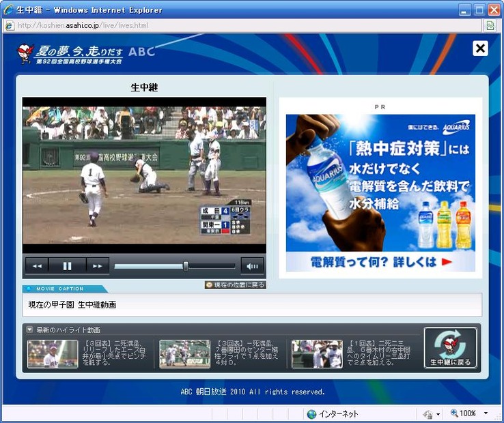Click the 電解質って何? 詳しくは link
This screenshot has height=423, width=504.
(380, 262)
